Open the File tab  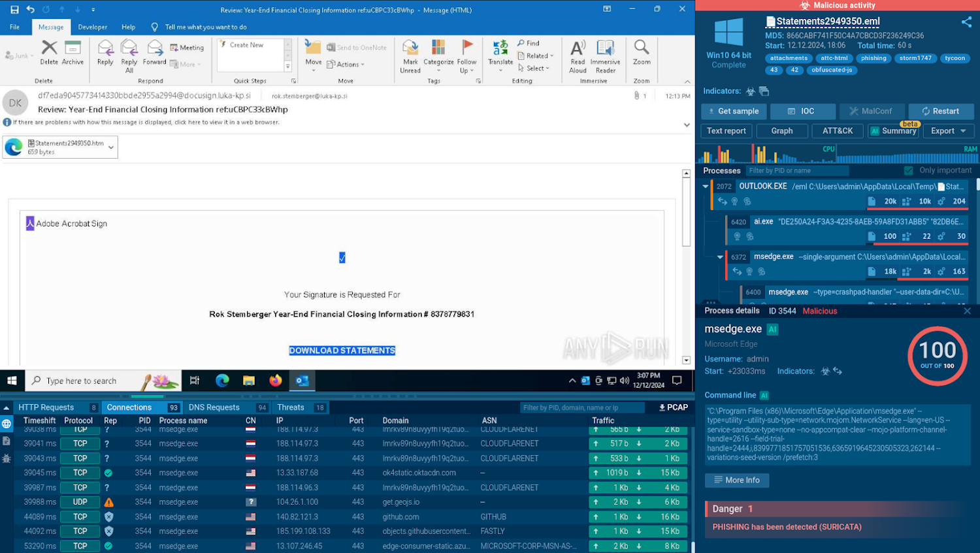pos(14,27)
